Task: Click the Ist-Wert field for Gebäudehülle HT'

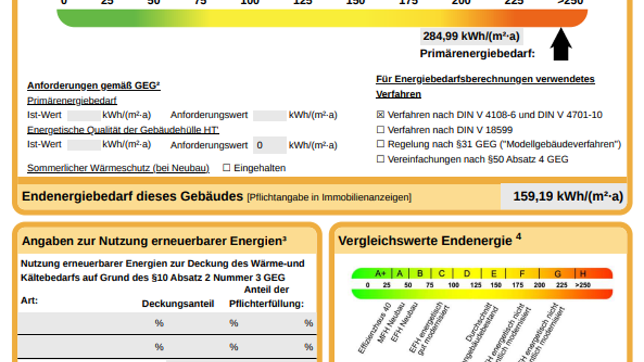Action: (x=84, y=145)
